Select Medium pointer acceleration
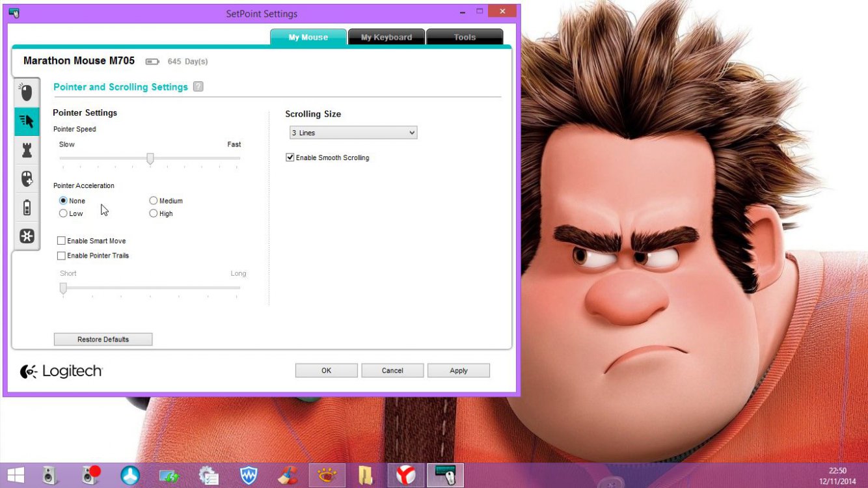868x488 pixels. pyautogui.click(x=154, y=201)
